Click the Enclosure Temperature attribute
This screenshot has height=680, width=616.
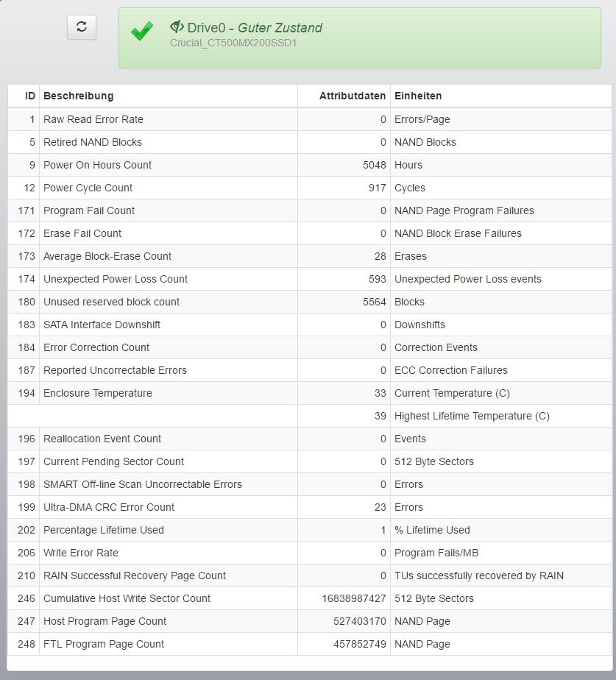point(98,393)
